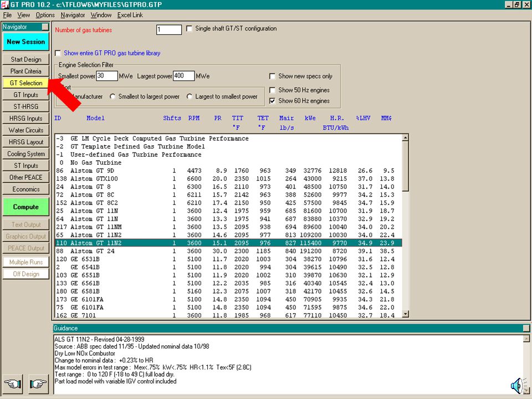Viewport: 532px width, 399px height.
Task: Select GT Template Defined Gas Turbine Model row
Action: [x=228, y=146]
